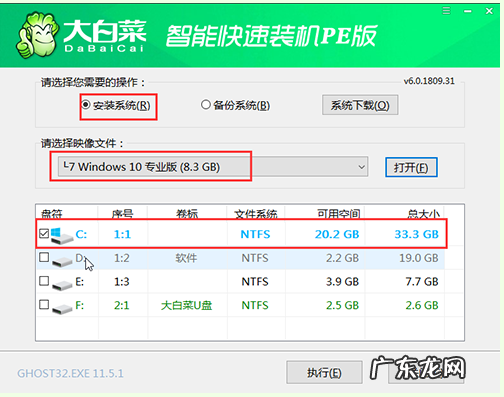504x397 pixels.
Task: Click the drive icon for F:
Action: (x=62, y=309)
